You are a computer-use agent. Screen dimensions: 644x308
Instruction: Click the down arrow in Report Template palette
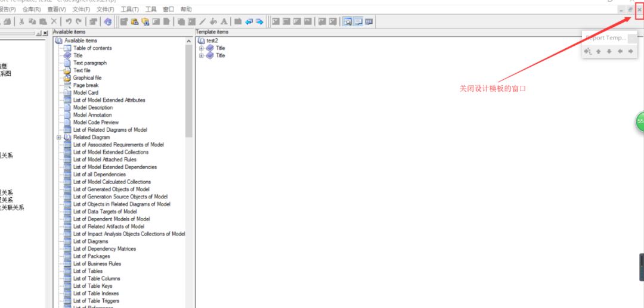(x=609, y=51)
